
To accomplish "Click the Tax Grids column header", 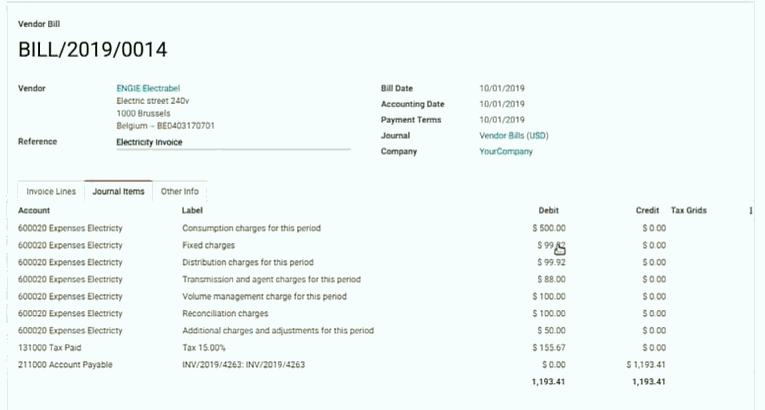I will tap(689, 211).
